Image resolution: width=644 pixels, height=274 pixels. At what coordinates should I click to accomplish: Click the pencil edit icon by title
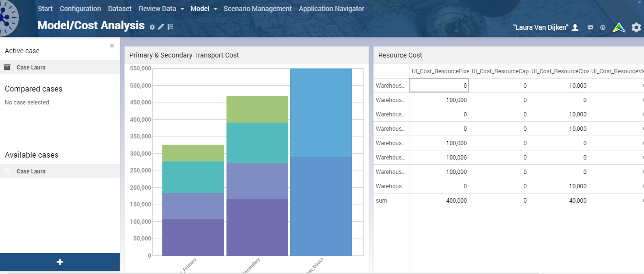161,27
